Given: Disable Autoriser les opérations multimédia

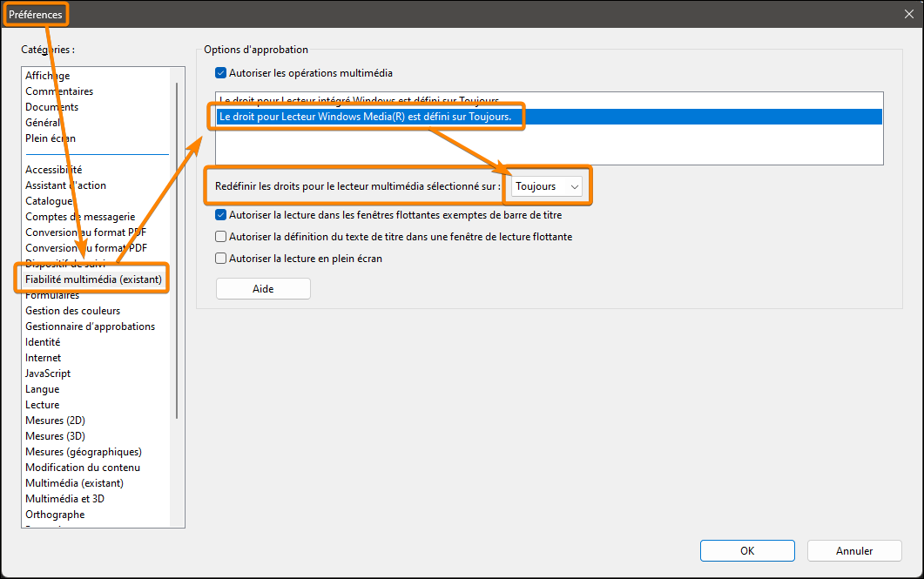Looking at the screenshot, I should pos(220,72).
